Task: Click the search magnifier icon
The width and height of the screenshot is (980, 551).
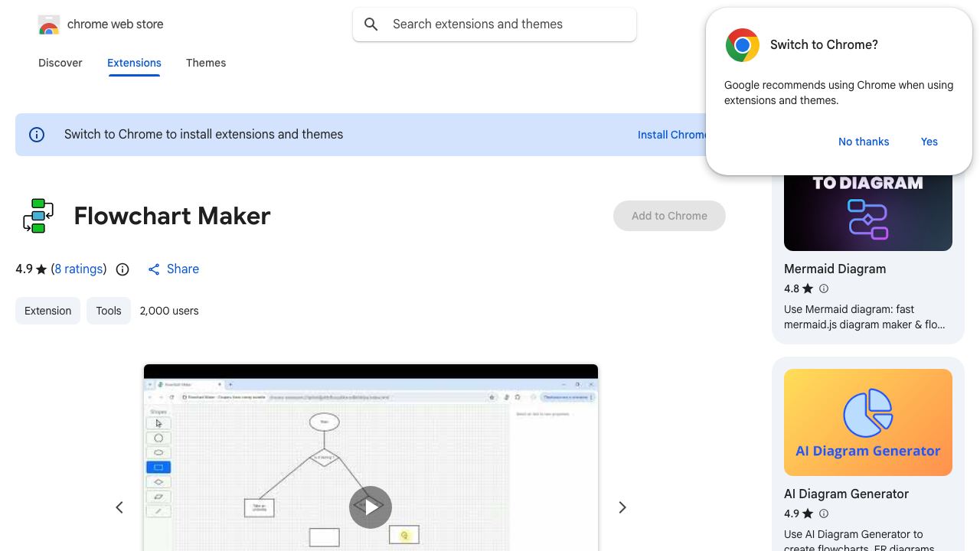Action: click(371, 24)
